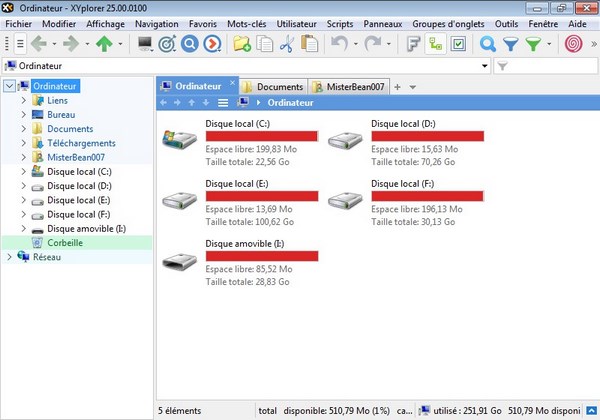Screen dimensions: 600x420
Task: Select Corbeille in the folder tree
Action: [65, 243]
